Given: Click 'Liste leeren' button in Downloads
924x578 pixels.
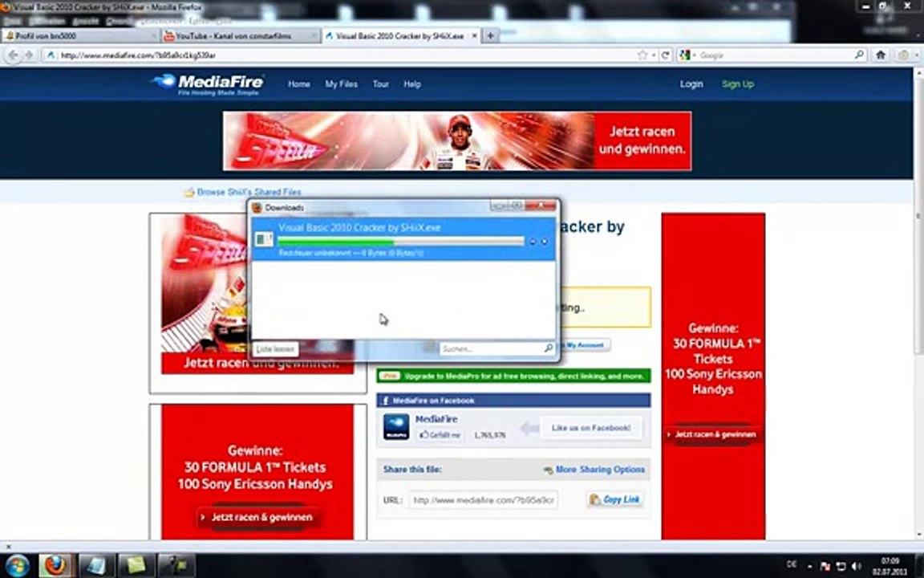Looking at the screenshot, I should pos(275,349).
